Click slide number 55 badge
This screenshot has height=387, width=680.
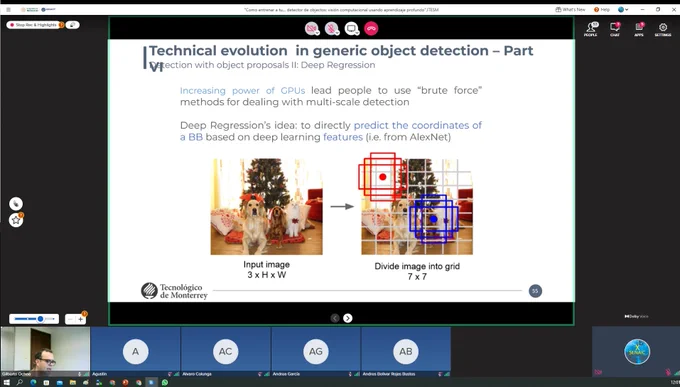[535, 291]
